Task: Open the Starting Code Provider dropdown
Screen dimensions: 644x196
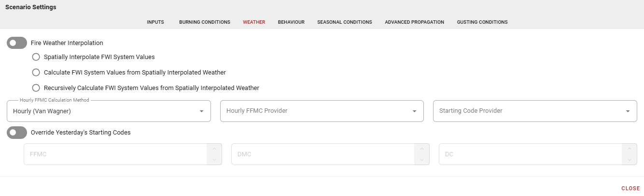Action: coord(534,111)
